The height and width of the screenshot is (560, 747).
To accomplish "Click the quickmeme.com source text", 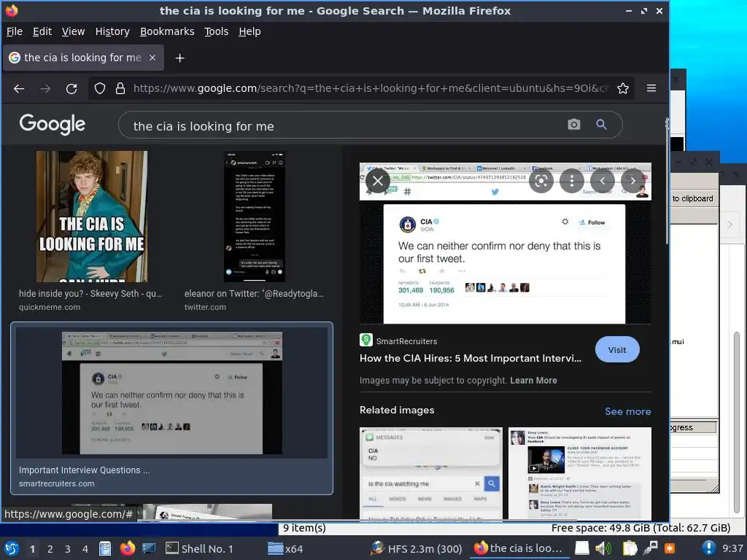I will coord(50,307).
